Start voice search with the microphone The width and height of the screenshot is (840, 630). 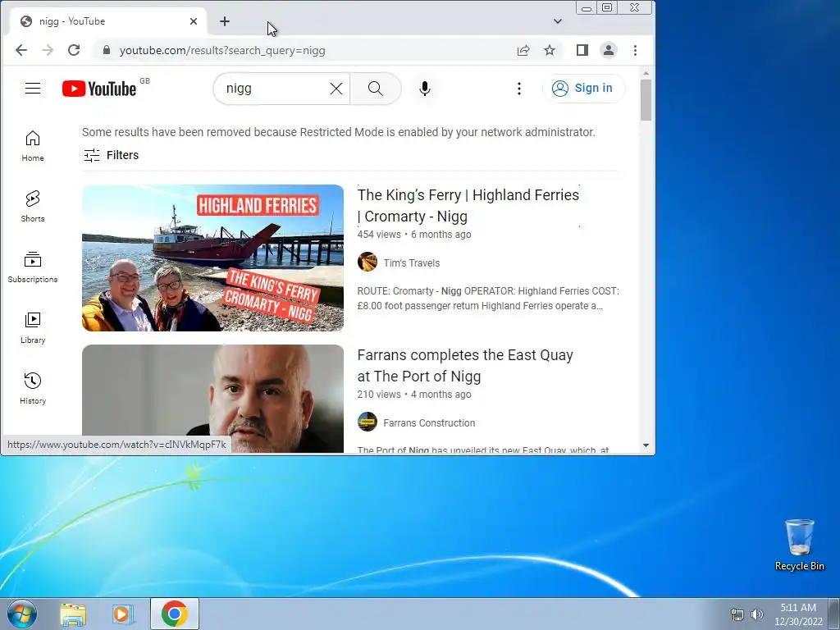(x=425, y=89)
